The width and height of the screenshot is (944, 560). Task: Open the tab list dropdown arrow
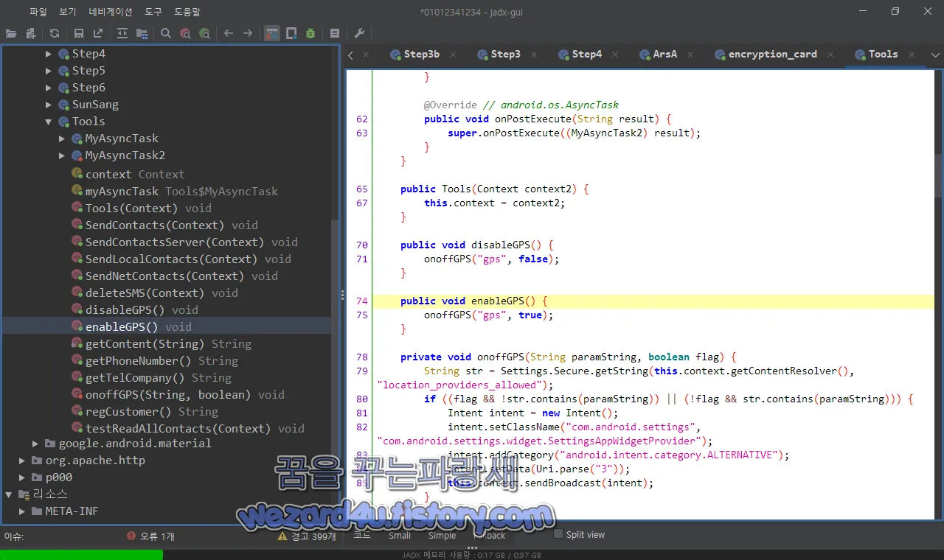tap(935, 55)
